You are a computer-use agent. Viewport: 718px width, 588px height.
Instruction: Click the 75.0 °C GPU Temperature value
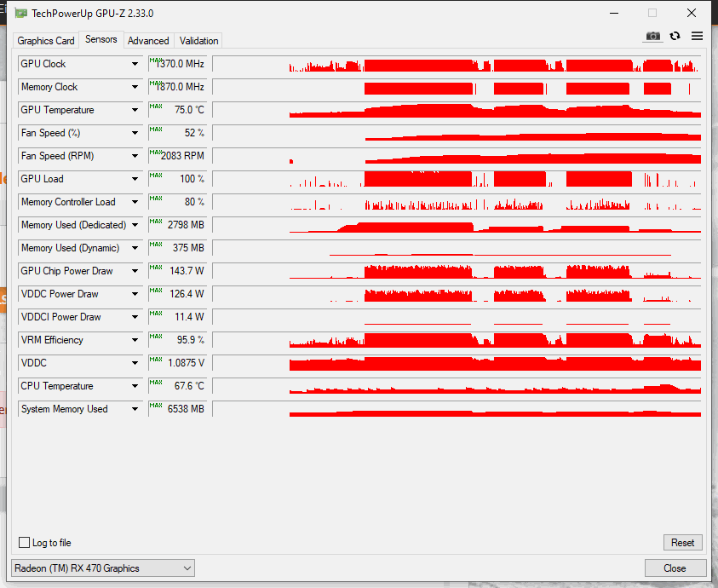[177, 110]
